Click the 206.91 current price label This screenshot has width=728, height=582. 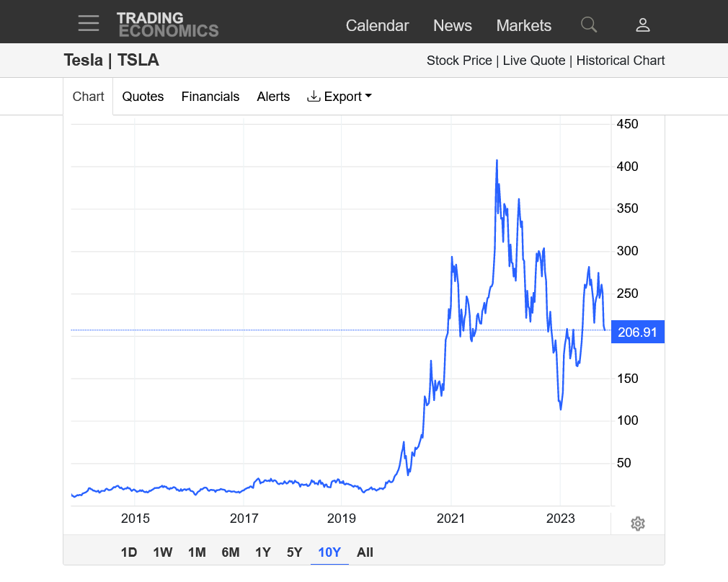click(637, 332)
